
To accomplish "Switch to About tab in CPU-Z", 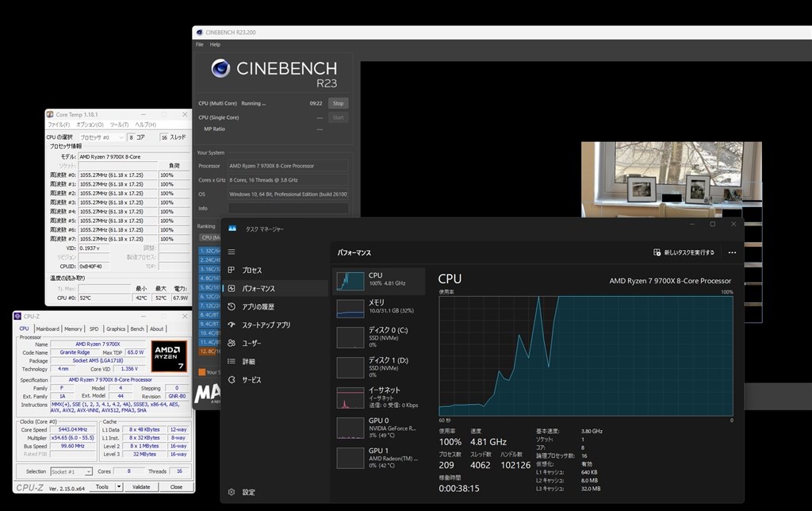I will pyautogui.click(x=156, y=328).
